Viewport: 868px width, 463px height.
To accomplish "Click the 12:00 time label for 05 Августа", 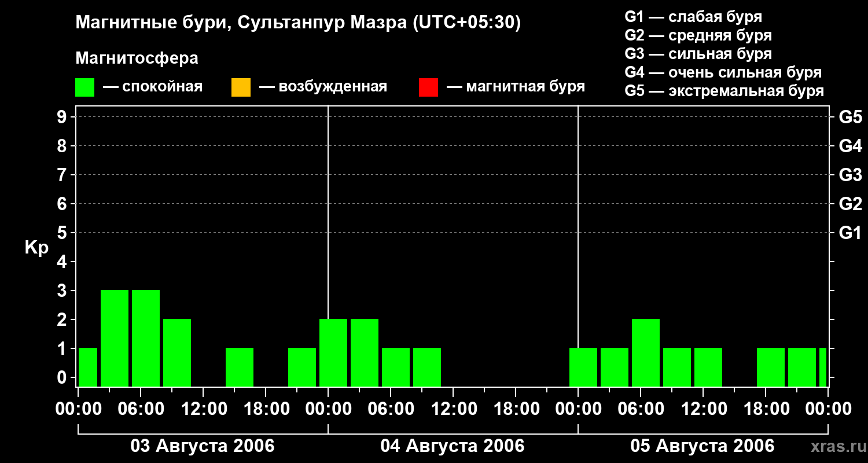I will coord(703,409).
